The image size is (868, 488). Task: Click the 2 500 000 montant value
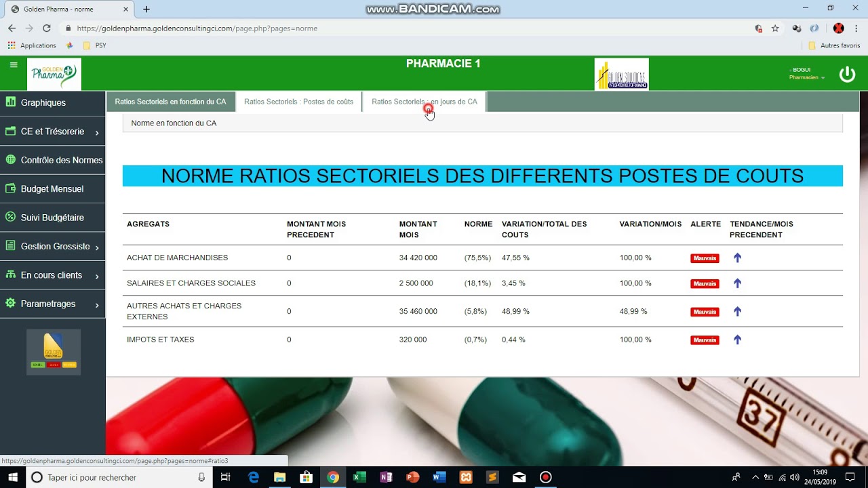point(416,283)
